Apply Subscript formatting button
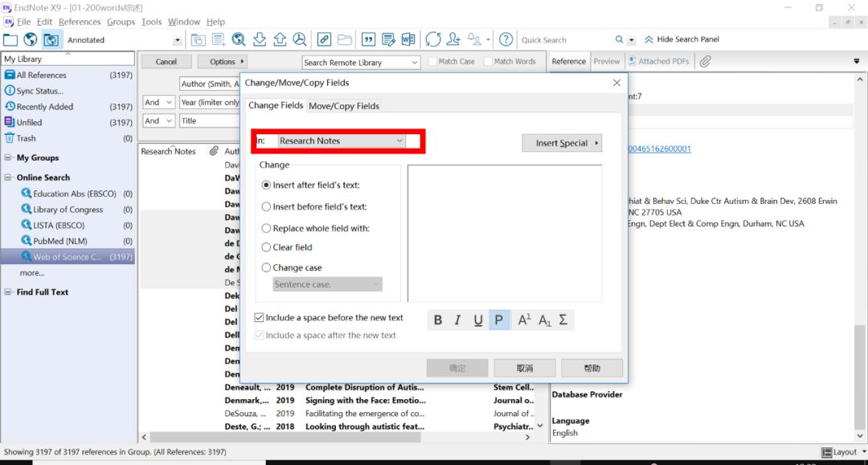 tap(544, 320)
